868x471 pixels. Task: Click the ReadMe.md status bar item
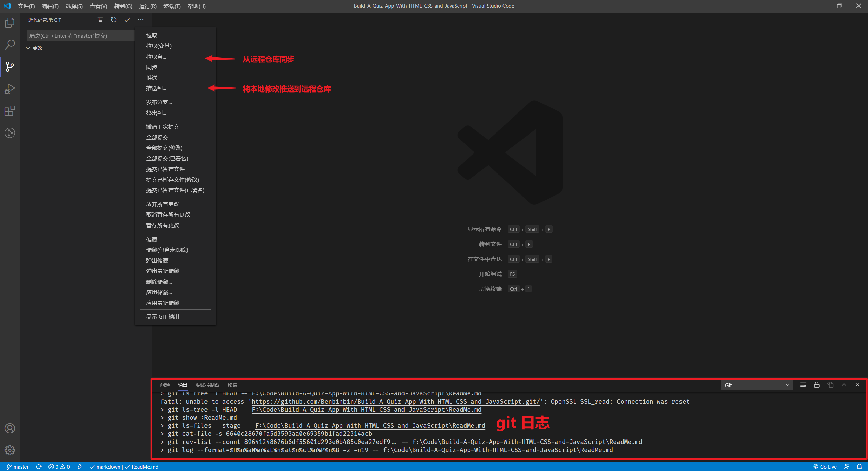(x=142, y=467)
